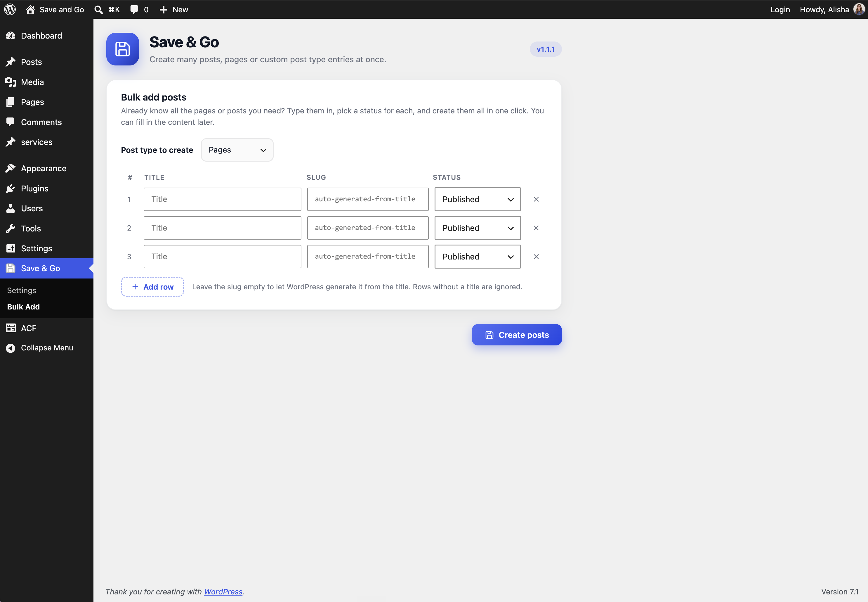Click the v1.1.1 version badge
The height and width of the screenshot is (602, 868).
pos(545,49)
